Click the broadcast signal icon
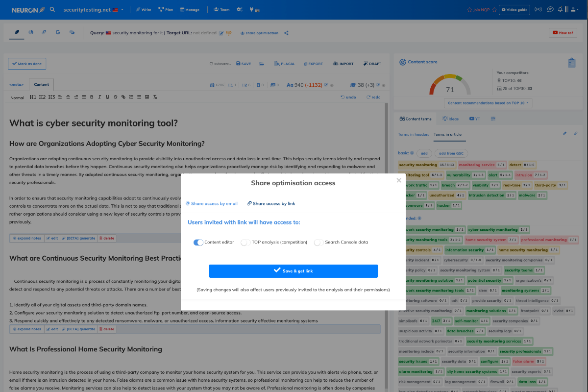Viewport: 588px width, 392px height. [538, 9]
